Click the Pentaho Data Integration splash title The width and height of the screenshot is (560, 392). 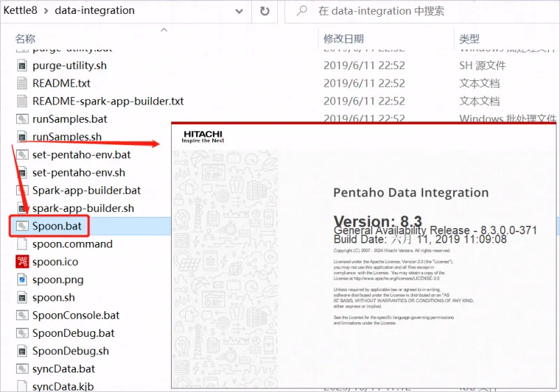pyautogui.click(x=411, y=193)
